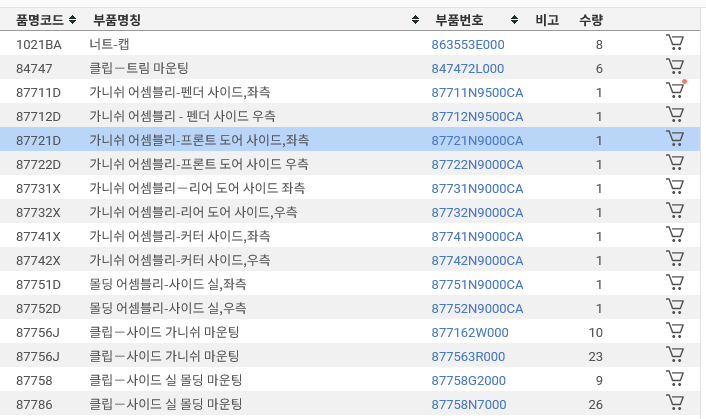Click the 수량 column header

[x=591, y=20]
